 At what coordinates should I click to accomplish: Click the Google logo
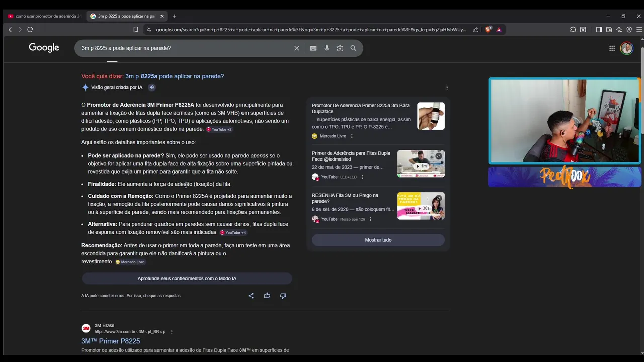tap(44, 48)
